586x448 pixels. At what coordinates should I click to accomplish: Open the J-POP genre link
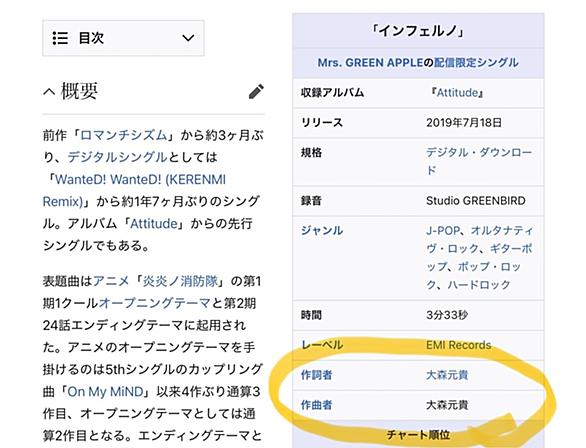pyautogui.click(x=442, y=231)
